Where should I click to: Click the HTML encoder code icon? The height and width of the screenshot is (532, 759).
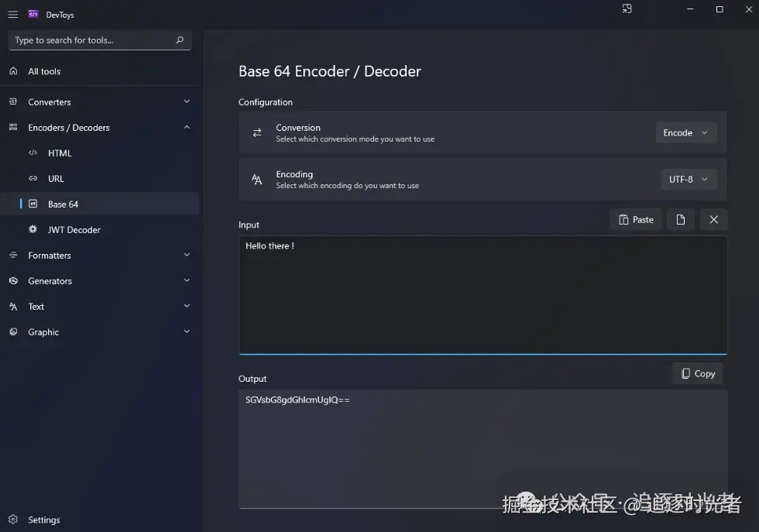tap(33, 153)
